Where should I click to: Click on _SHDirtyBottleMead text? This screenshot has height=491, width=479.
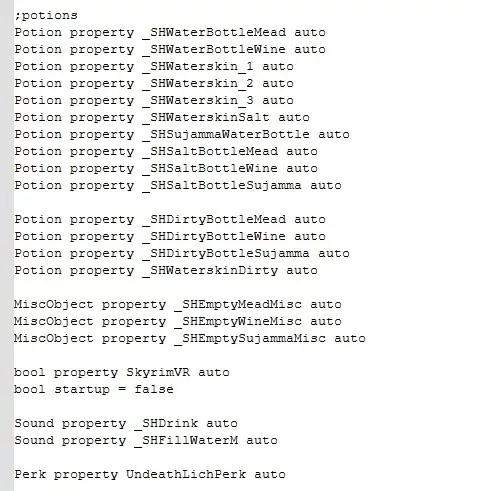[x=214, y=220]
